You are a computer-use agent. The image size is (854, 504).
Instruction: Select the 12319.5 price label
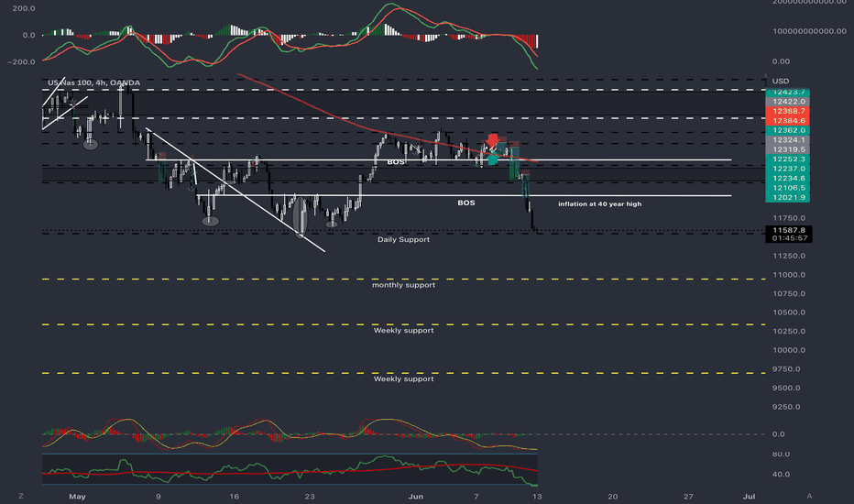click(787, 149)
